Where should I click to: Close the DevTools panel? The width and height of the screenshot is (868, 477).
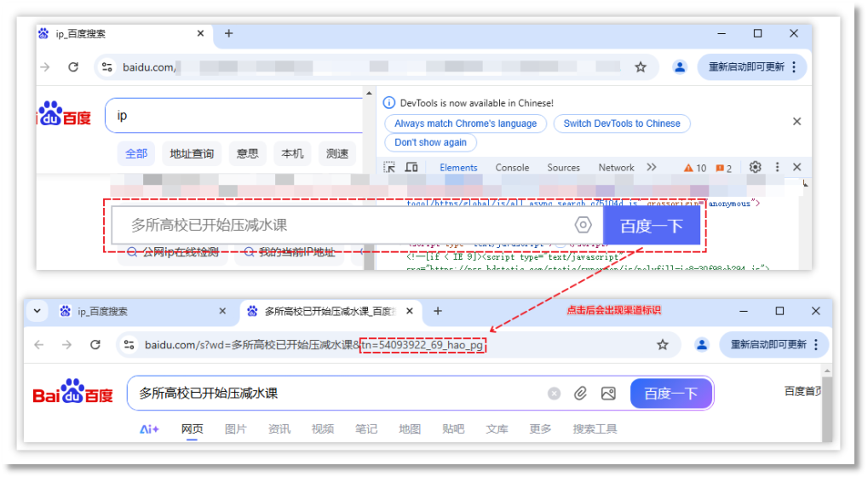pos(797,167)
